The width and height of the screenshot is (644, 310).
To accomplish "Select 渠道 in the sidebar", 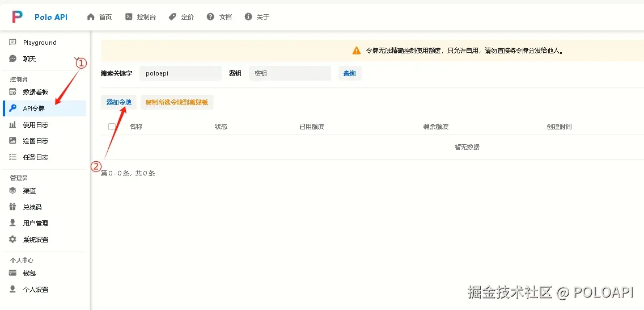I will [44, 190].
